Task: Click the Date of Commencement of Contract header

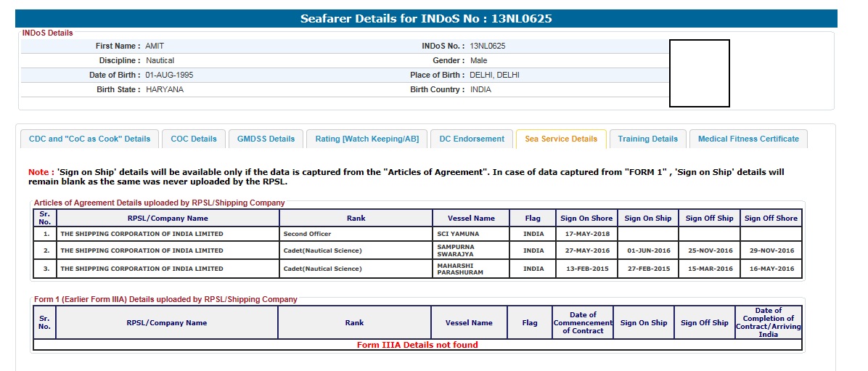Action: pyautogui.click(x=583, y=323)
